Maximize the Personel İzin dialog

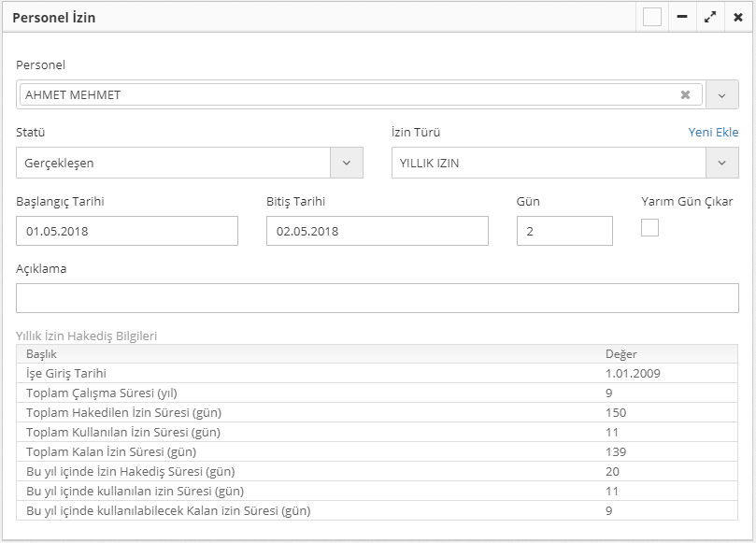(710, 17)
